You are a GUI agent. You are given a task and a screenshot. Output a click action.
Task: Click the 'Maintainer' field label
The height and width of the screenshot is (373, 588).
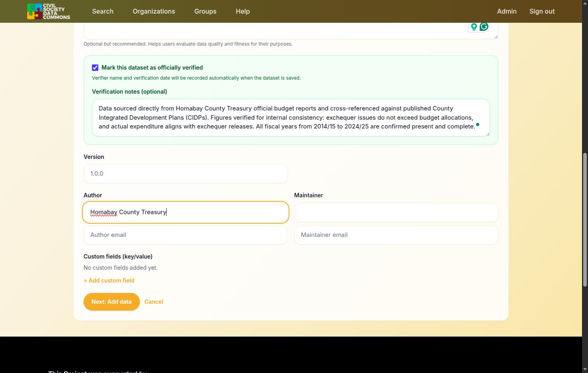click(309, 195)
